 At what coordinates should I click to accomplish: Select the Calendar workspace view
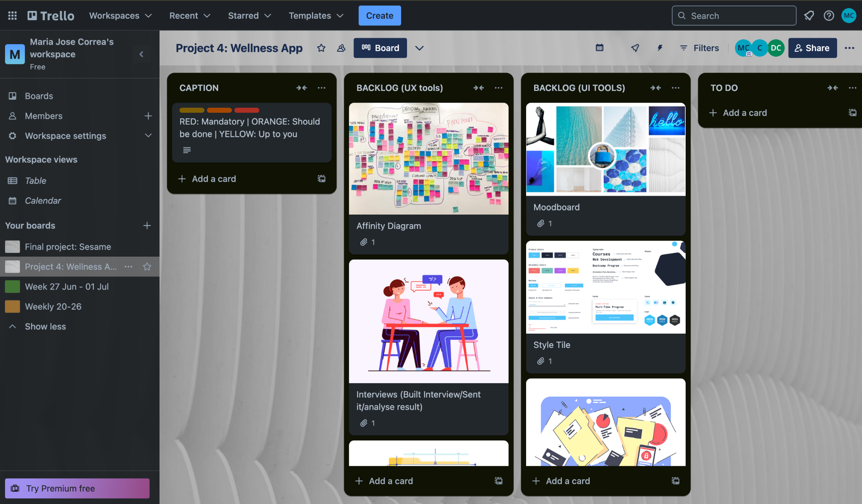pos(43,199)
